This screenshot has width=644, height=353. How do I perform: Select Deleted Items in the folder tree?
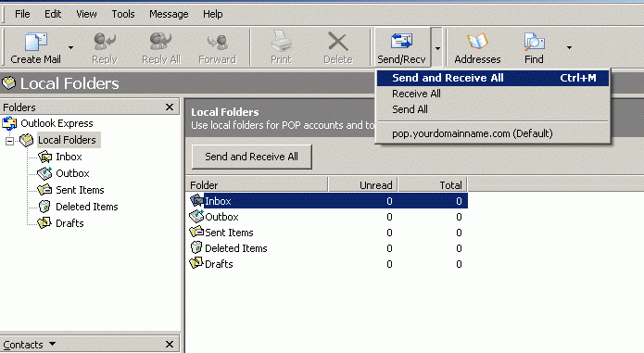click(87, 207)
